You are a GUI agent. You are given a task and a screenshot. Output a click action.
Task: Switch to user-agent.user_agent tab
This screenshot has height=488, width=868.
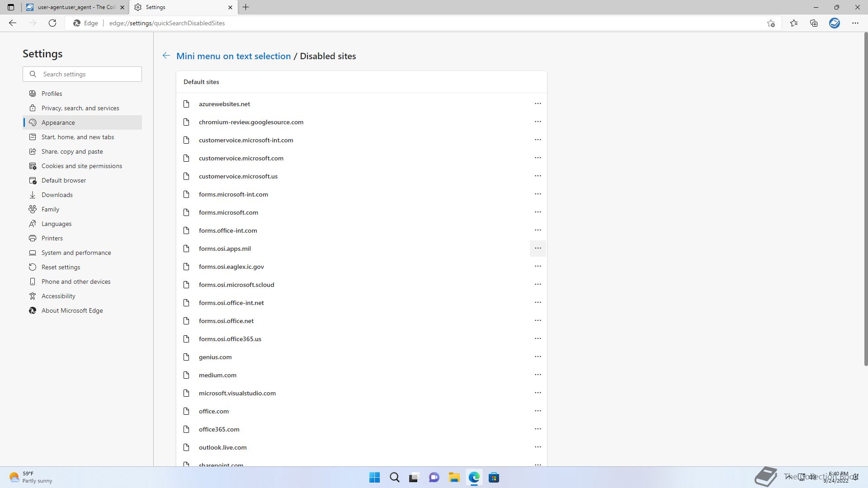click(x=75, y=7)
